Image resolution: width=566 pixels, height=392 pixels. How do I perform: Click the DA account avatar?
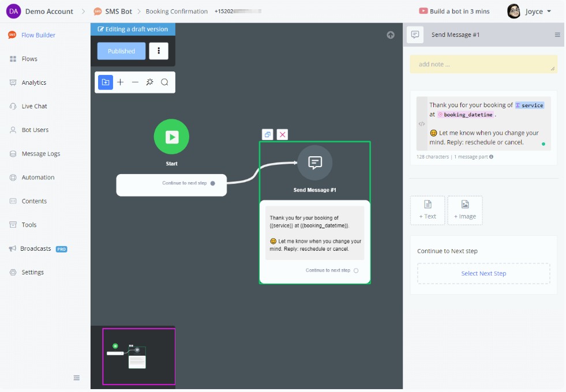[x=14, y=11]
